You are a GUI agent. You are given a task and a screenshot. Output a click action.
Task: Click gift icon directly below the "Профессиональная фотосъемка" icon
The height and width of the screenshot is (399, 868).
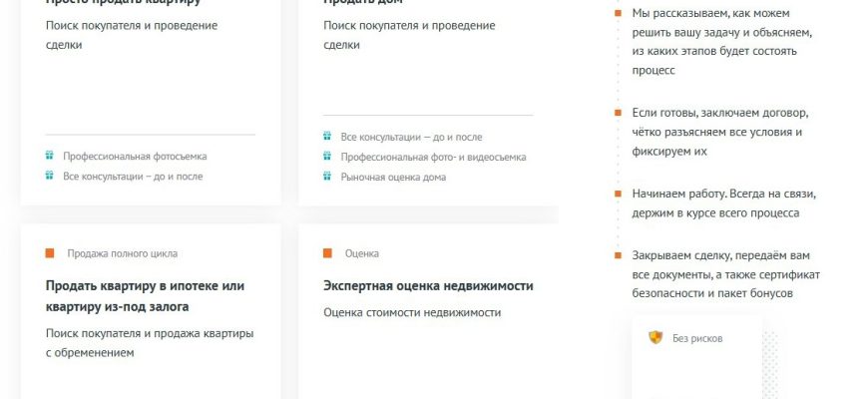(49, 176)
